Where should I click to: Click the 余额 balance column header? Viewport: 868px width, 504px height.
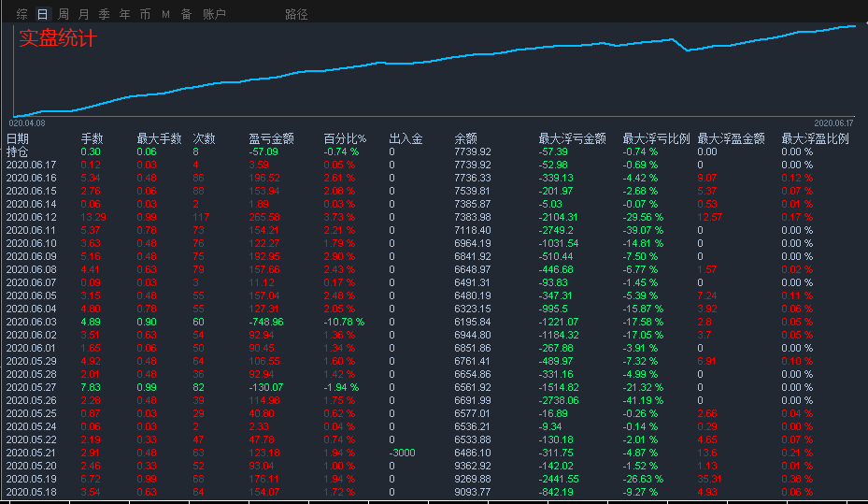pos(465,138)
